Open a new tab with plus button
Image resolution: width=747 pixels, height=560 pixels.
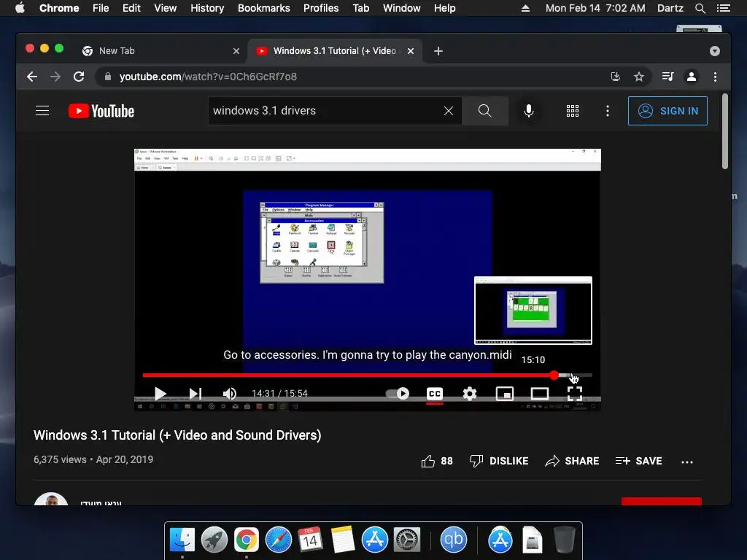438,51
